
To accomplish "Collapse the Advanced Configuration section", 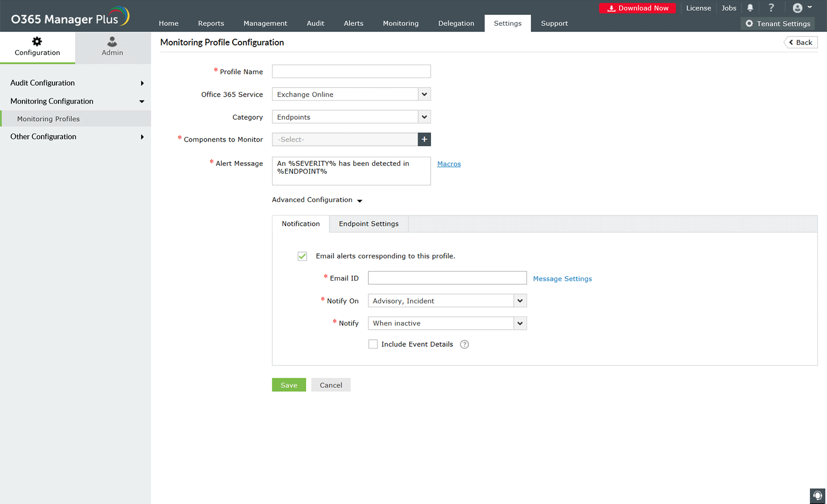I will 317,200.
